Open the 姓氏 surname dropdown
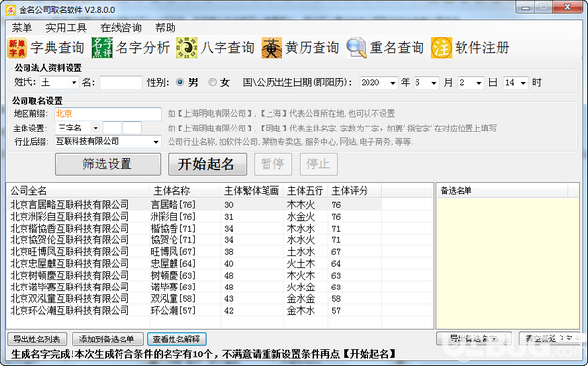Viewport: 588px width, 366px height. click(x=73, y=83)
